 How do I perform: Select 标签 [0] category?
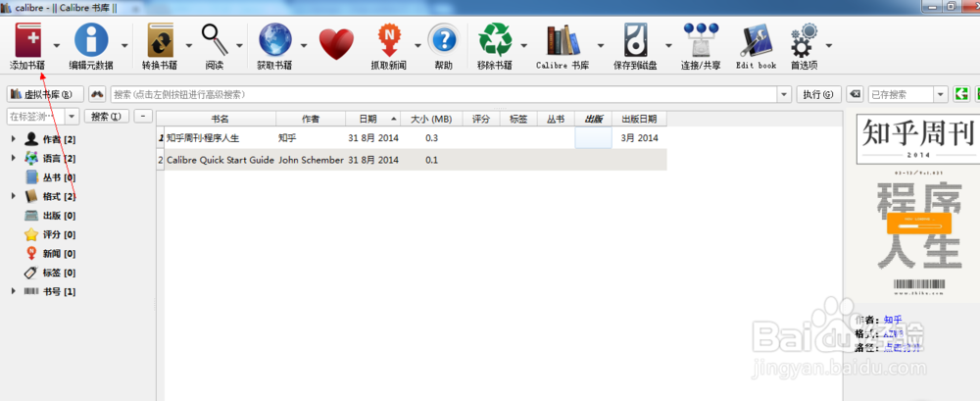(50, 273)
